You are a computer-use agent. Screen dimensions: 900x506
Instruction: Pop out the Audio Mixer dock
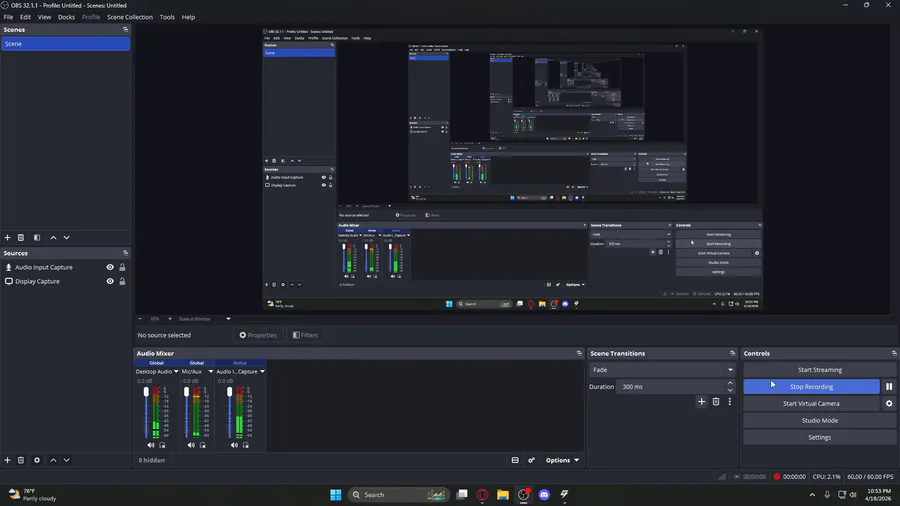(579, 353)
